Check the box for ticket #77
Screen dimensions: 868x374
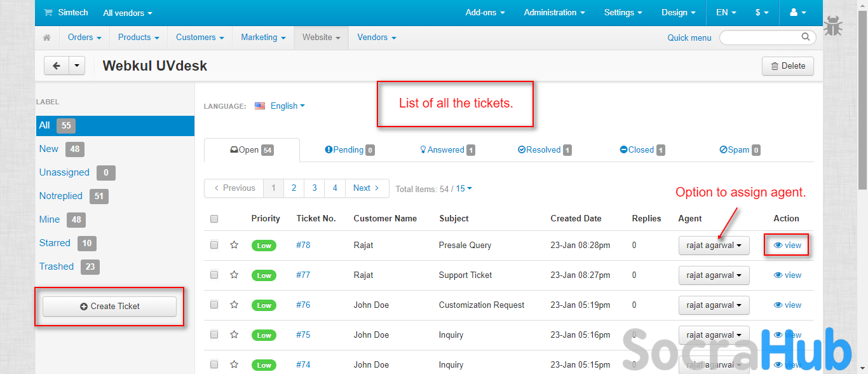point(214,275)
